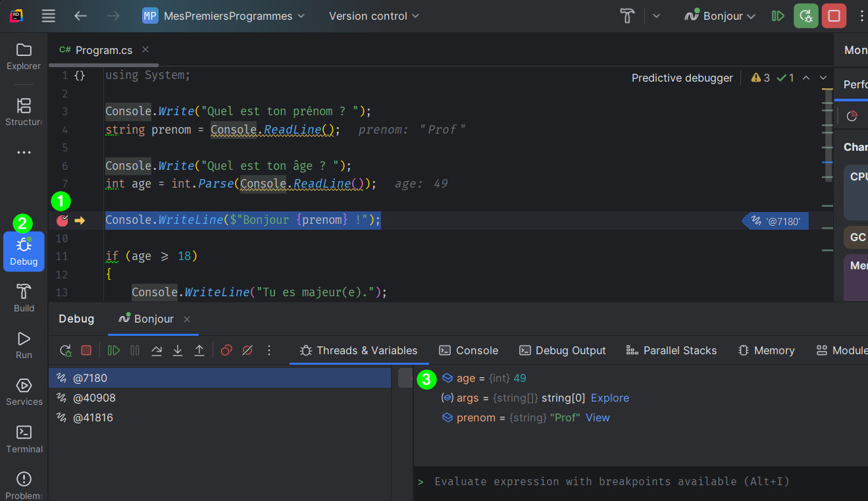
Task: Switch to the Parallel Stacks tab
Action: [671, 350]
